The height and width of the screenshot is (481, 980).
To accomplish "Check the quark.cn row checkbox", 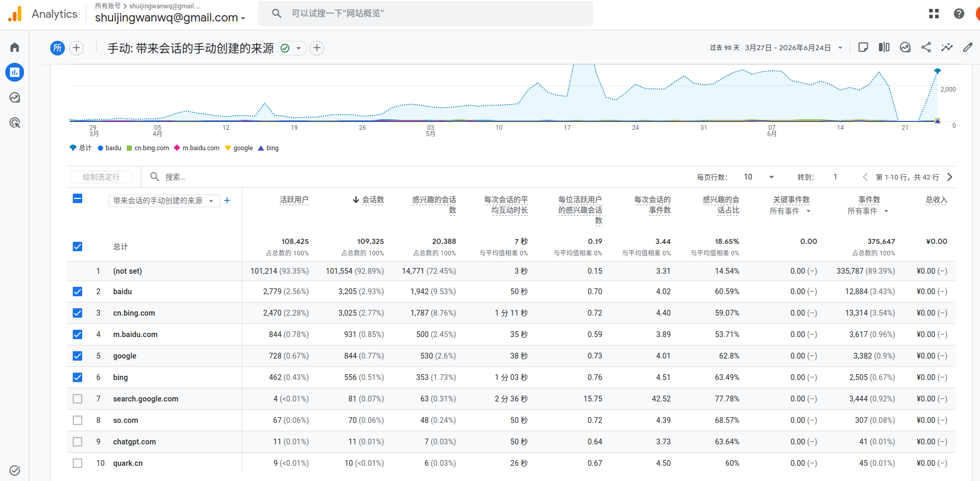I will [x=77, y=463].
